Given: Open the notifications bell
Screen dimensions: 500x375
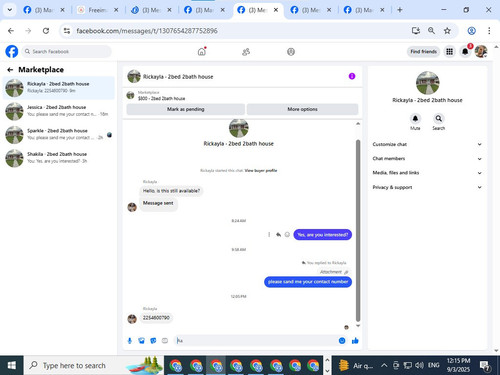Looking at the screenshot, I should pyautogui.click(x=465, y=52).
